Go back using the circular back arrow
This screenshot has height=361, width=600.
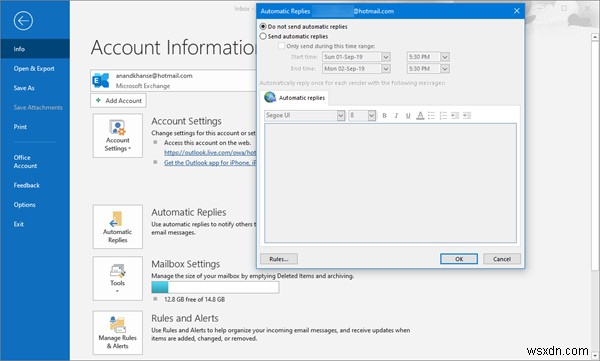point(23,20)
